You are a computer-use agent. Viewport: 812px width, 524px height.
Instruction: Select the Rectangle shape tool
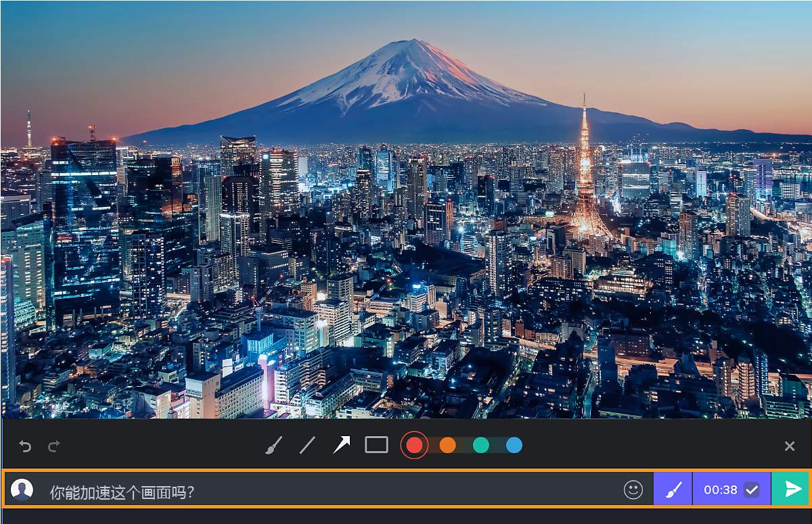376,445
